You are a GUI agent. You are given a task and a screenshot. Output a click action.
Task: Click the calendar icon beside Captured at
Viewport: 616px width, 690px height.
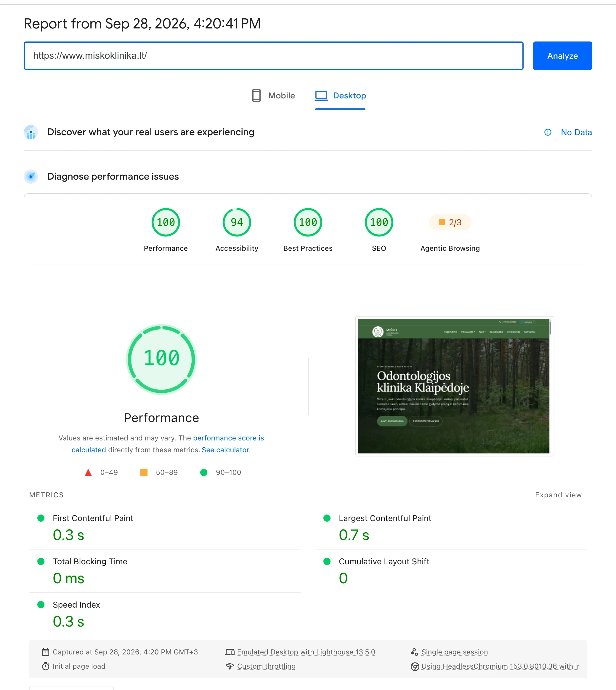tap(45, 652)
